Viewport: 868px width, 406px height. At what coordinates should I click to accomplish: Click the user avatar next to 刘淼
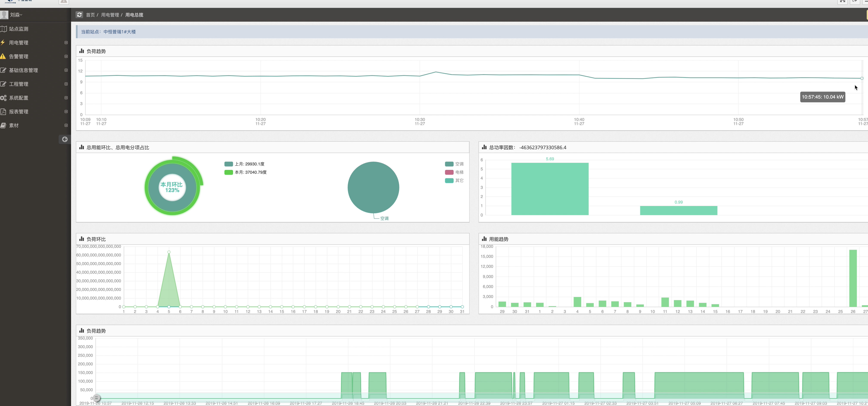pyautogui.click(x=4, y=15)
